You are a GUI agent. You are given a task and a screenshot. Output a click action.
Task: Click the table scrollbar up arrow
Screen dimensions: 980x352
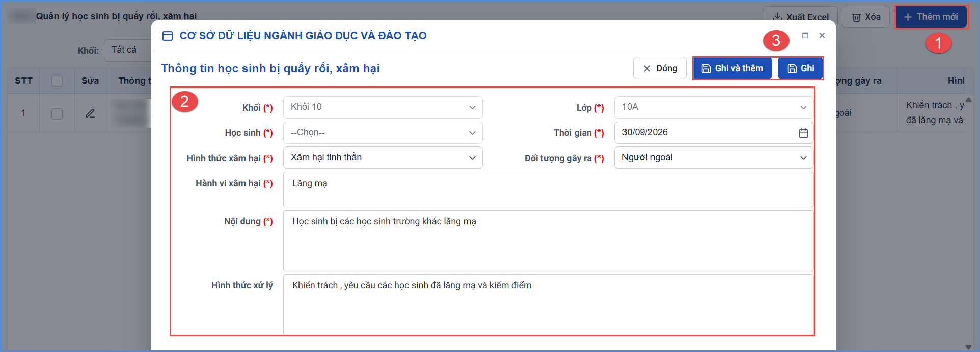click(x=968, y=100)
